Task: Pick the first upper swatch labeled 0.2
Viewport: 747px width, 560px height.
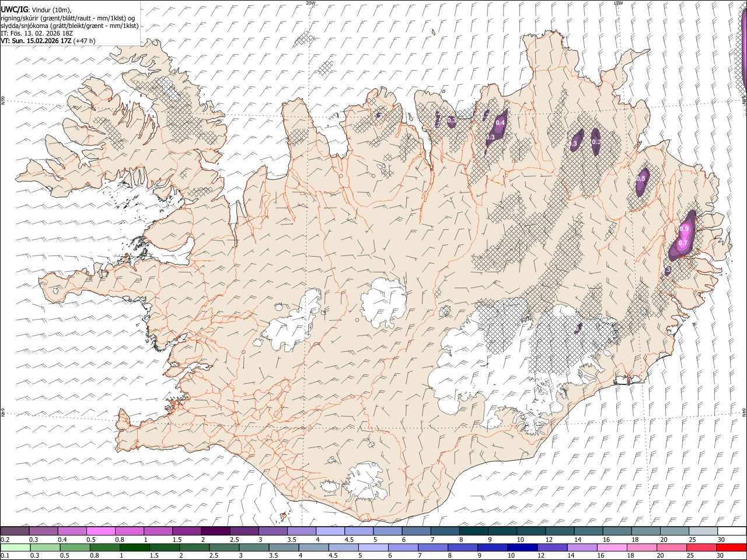Action: tap(15, 531)
